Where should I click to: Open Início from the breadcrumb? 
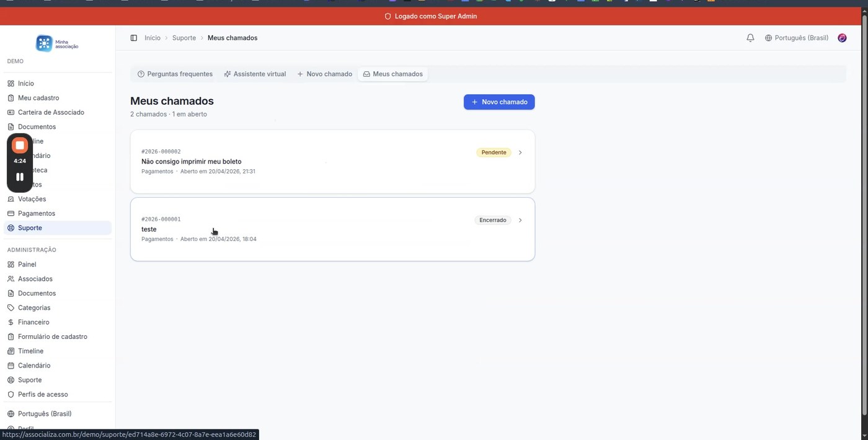click(152, 38)
